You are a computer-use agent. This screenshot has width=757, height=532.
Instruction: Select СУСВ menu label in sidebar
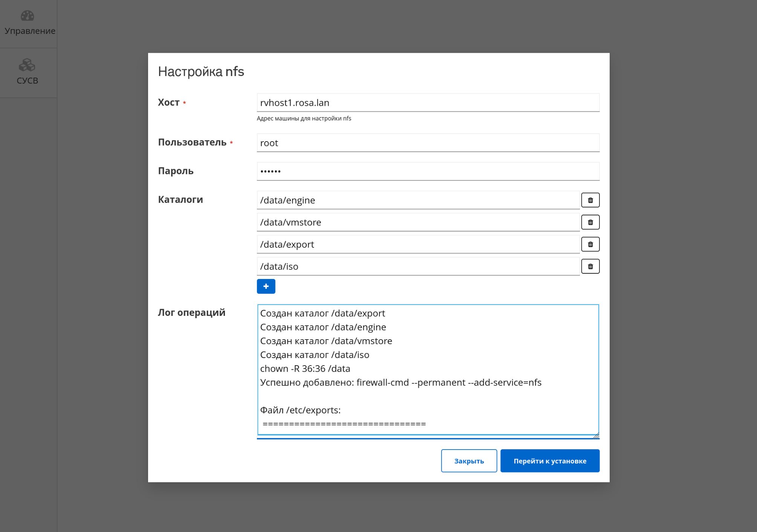(28, 81)
